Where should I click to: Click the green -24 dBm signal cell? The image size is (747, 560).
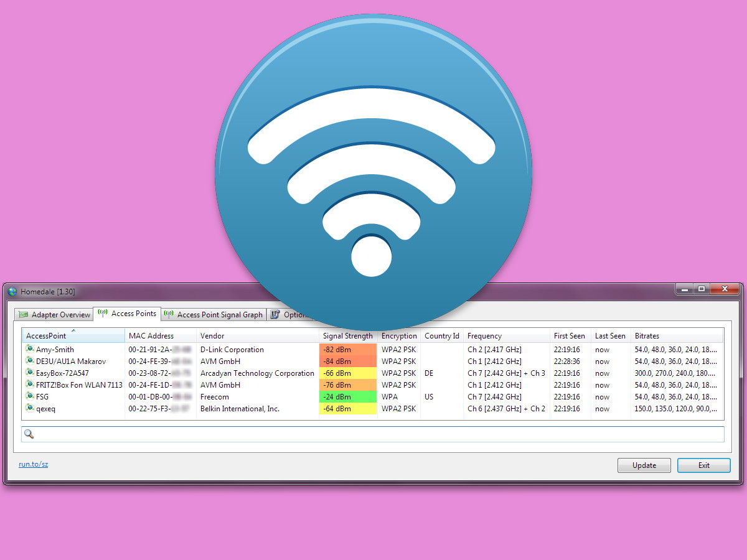tap(348, 397)
